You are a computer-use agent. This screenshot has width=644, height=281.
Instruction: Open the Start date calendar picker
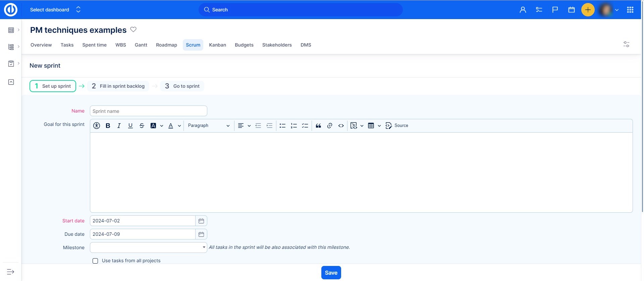point(201,221)
